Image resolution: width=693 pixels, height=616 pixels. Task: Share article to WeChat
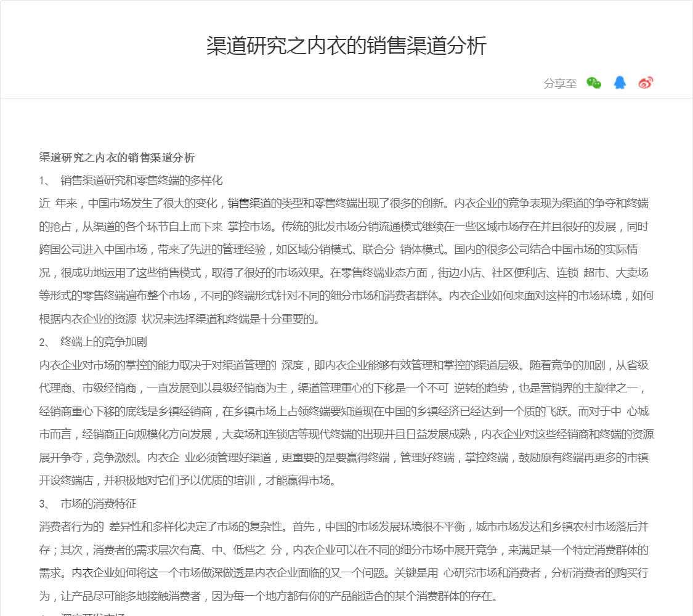[594, 83]
